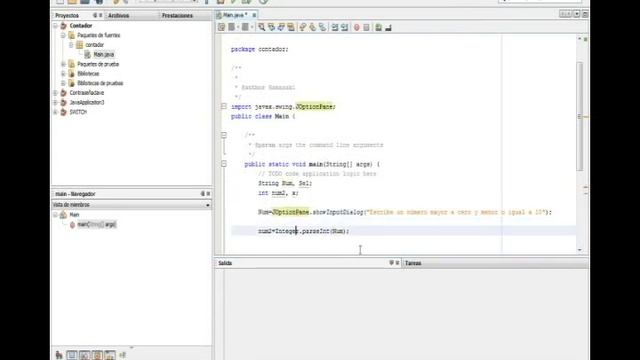Image resolution: width=640 pixels, height=360 pixels.
Task: Select the Salida output tab
Action: click(225, 263)
